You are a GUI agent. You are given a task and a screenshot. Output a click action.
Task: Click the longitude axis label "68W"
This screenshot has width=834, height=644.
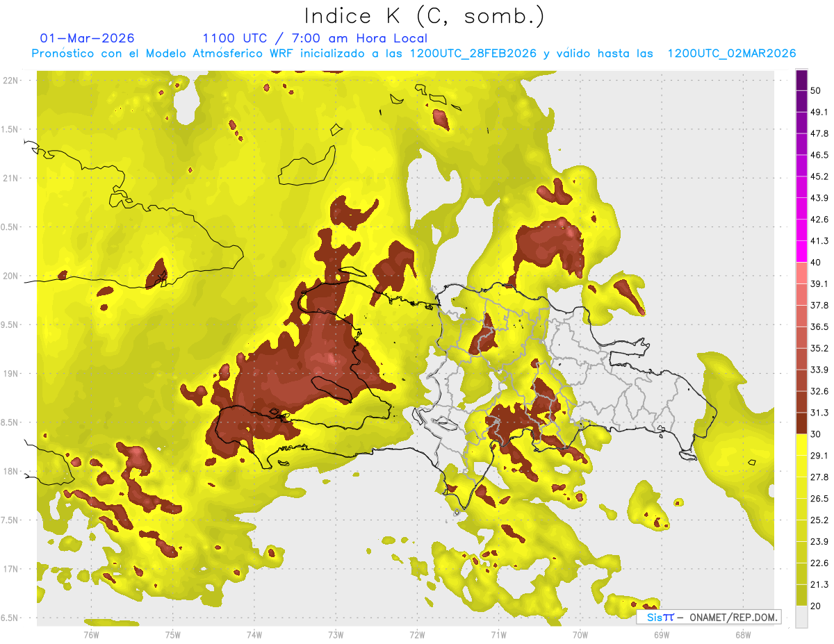pos(742,634)
